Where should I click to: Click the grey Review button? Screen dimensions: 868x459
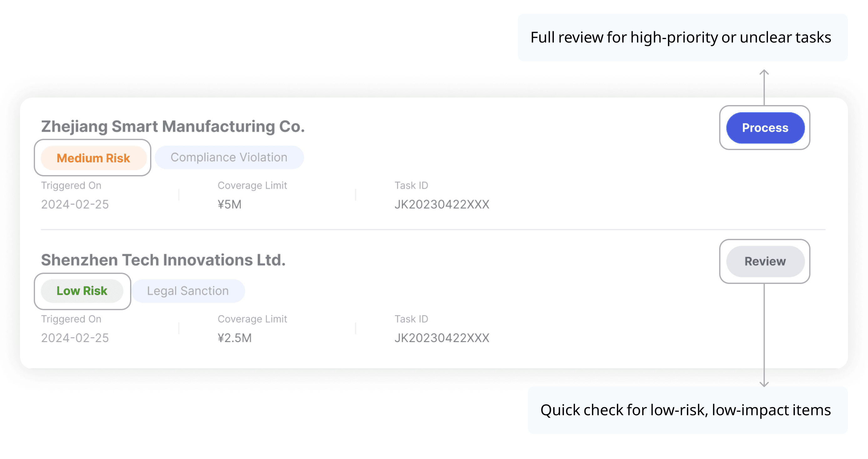click(765, 261)
